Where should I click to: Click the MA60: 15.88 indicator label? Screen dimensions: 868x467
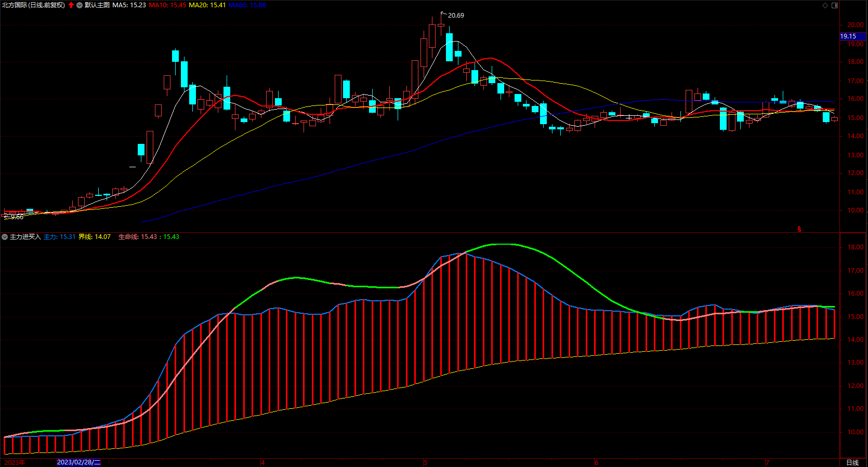[x=247, y=5]
